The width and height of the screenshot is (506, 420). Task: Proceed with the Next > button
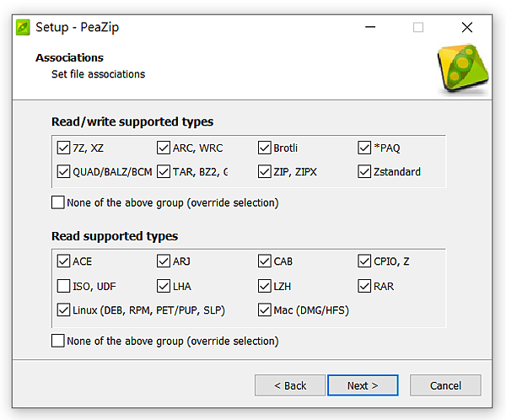point(363,385)
